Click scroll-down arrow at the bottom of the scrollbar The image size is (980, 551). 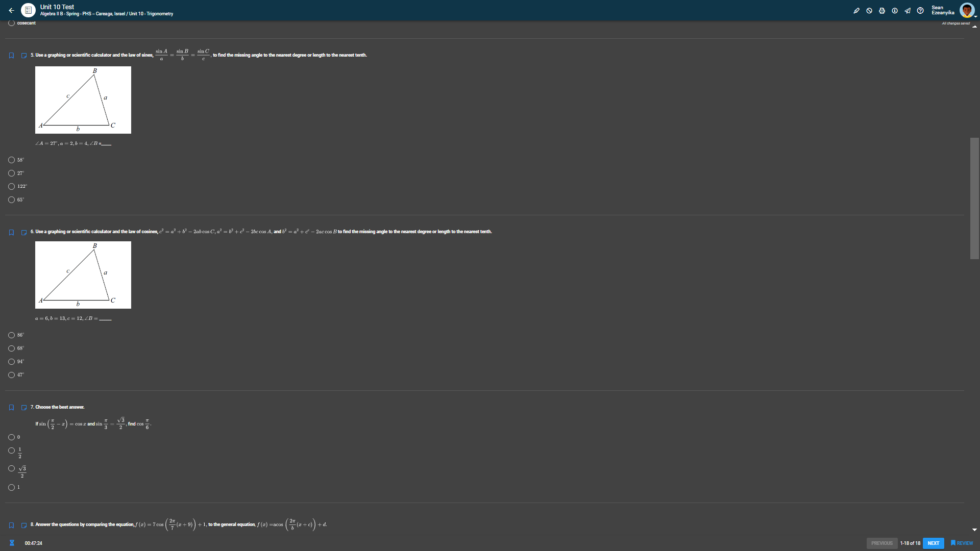click(x=974, y=530)
